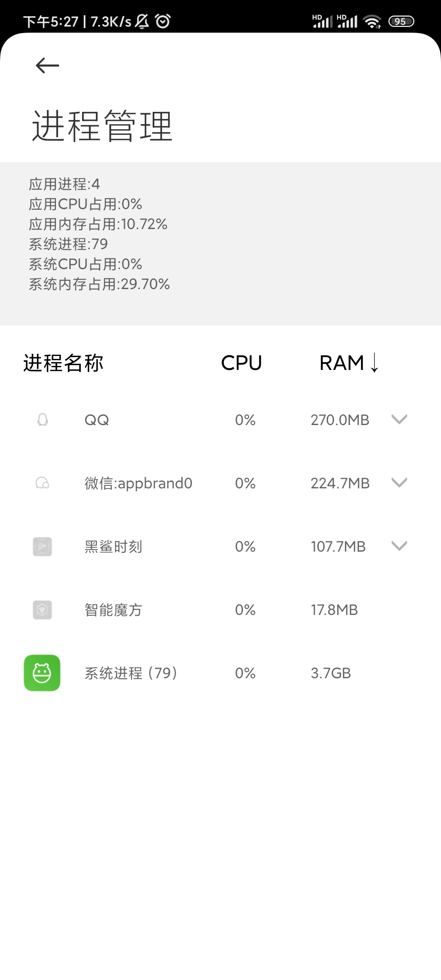Screen dimensions: 441x980
Task: Tap the alarm clock status icon
Action: coord(163,21)
